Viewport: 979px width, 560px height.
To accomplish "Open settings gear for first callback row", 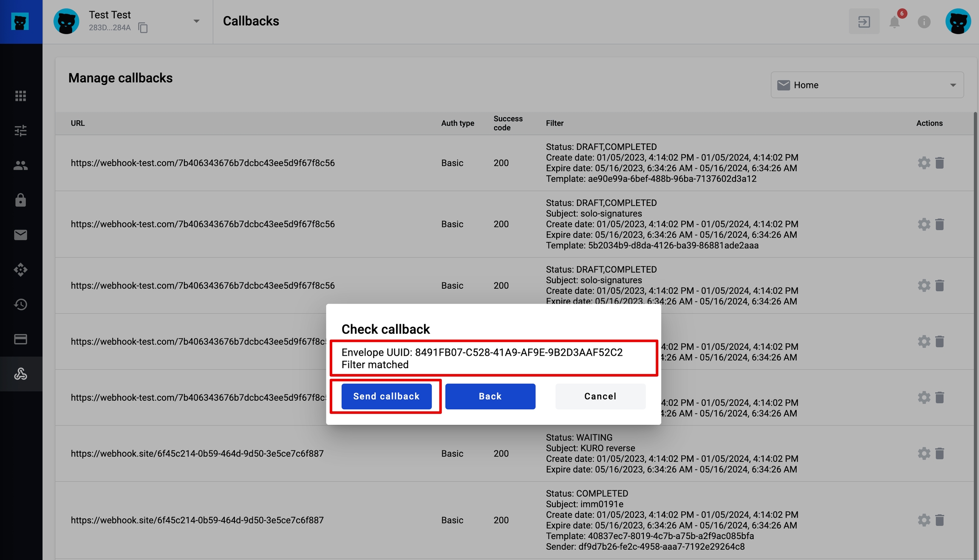I will (x=924, y=163).
